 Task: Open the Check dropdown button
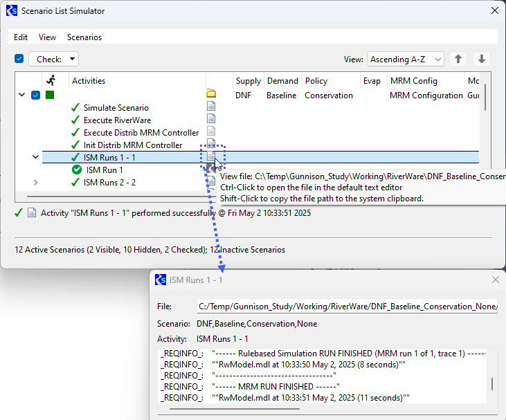click(x=53, y=60)
